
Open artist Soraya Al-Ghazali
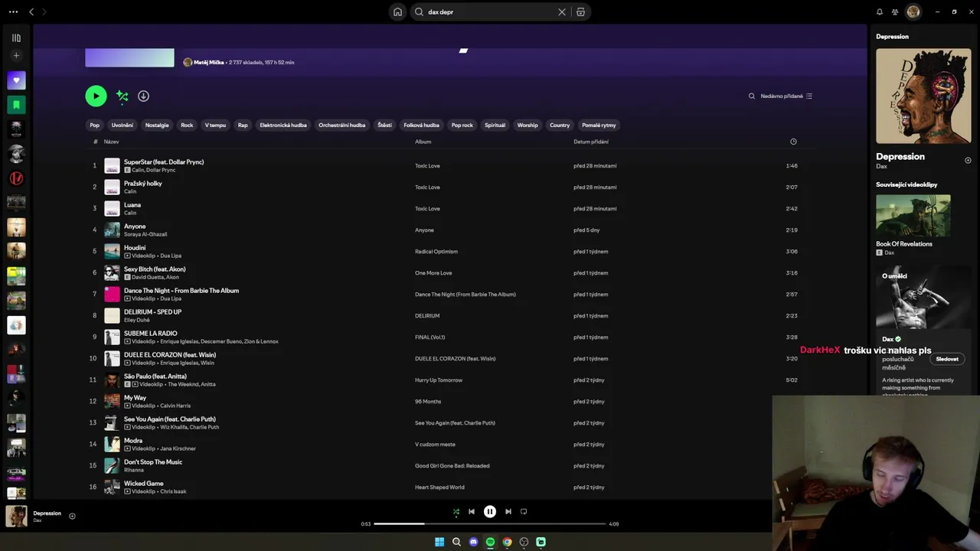coord(145,234)
